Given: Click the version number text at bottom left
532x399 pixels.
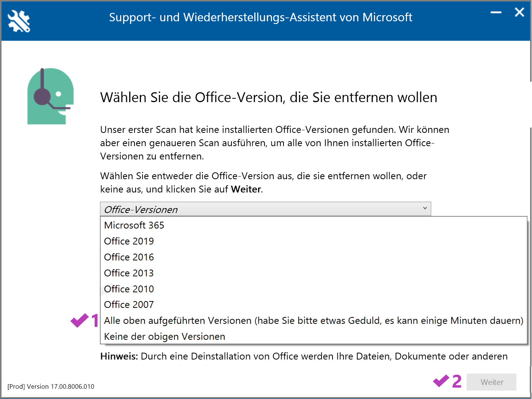Looking at the screenshot, I should click(x=51, y=386).
